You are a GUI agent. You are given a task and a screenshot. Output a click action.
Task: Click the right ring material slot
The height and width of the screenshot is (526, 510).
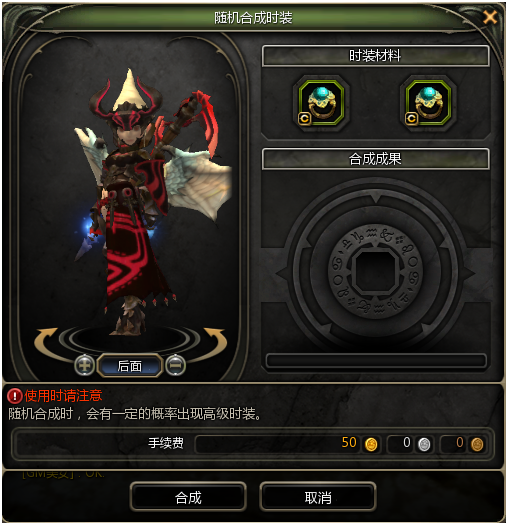tap(428, 103)
